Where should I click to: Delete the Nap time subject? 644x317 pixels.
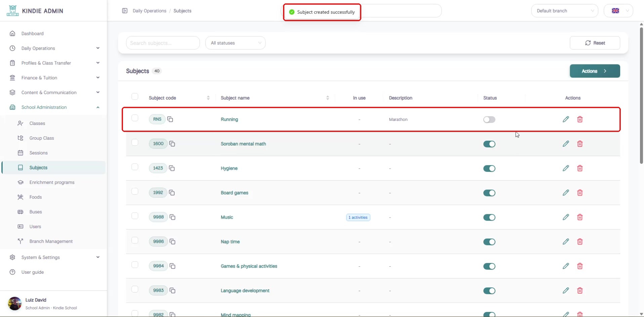[x=580, y=242]
